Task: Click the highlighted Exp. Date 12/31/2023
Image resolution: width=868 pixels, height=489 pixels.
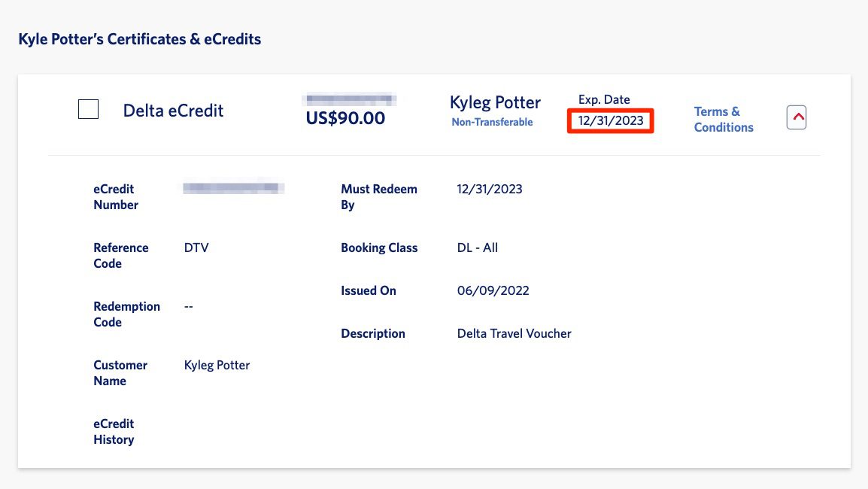Action: [610, 120]
